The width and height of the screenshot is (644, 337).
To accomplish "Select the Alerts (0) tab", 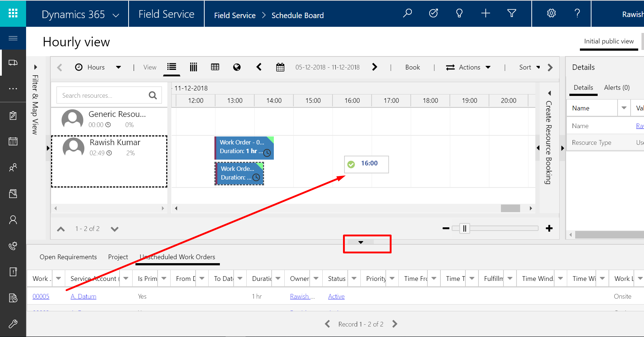I will tap(616, 88).
